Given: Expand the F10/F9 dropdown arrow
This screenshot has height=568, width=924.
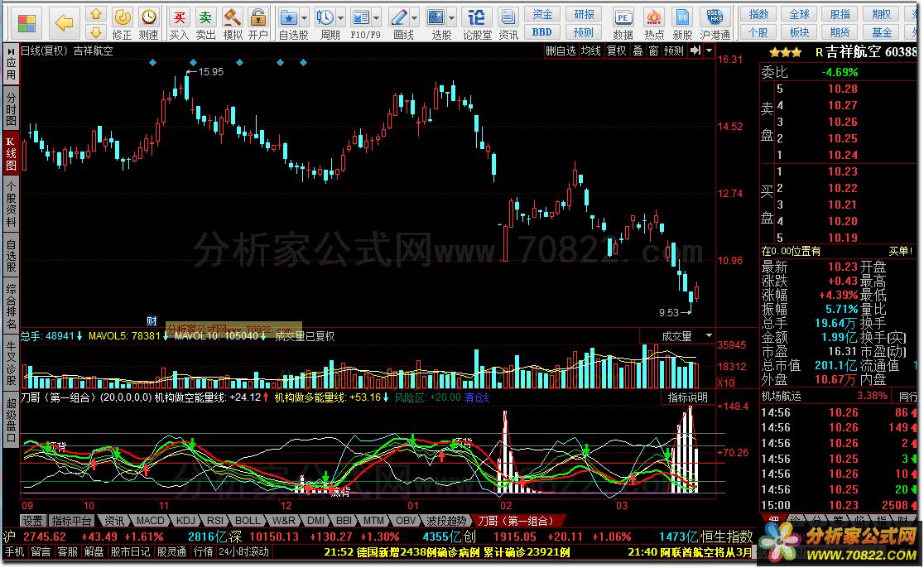Looking at the screenshot, I should 377,18.
